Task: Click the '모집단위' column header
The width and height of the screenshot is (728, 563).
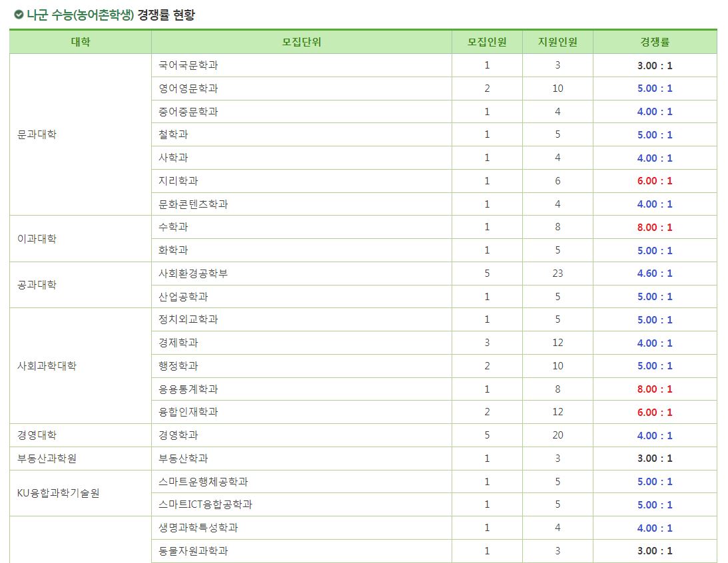Action: [301, 42]
